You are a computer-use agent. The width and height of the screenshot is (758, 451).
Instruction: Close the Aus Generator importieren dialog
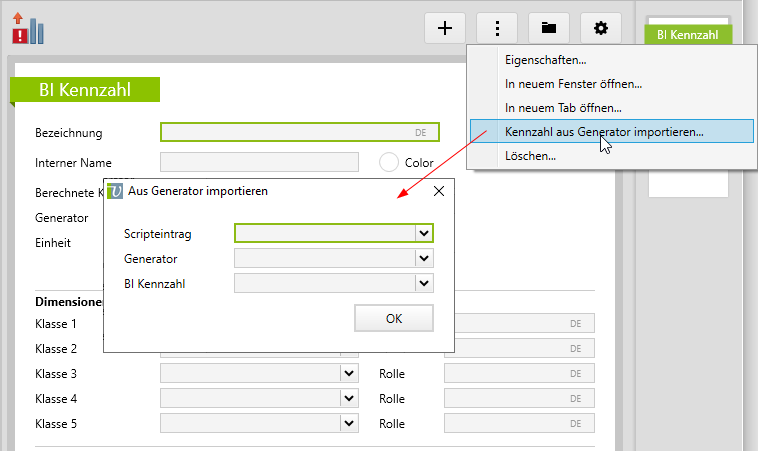(439, 191)
